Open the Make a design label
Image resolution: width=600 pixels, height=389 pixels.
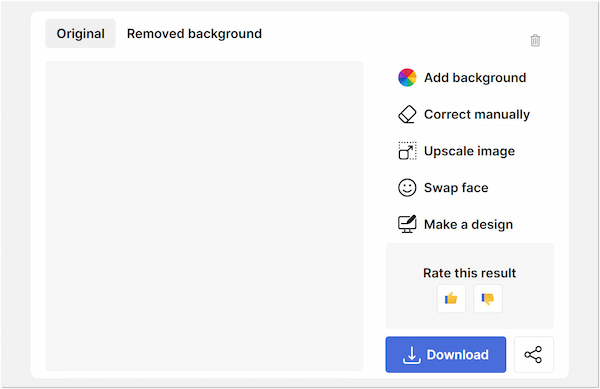pyautogui.click(x=468, y=225)
